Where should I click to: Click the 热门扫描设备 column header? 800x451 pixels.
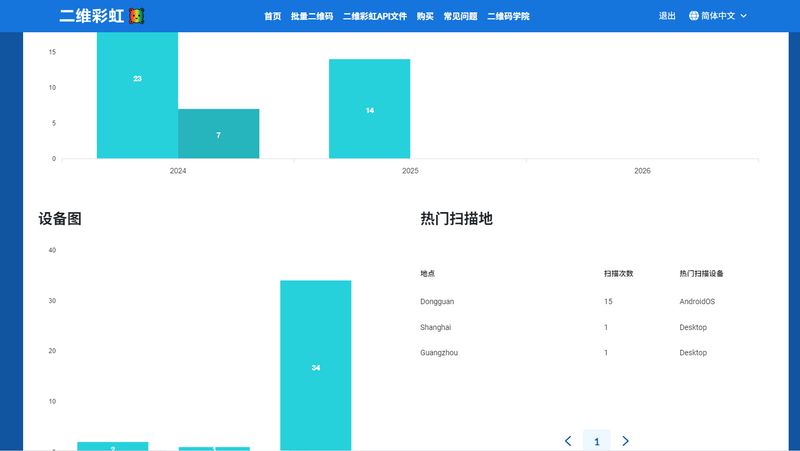pyautogui.click(x=701, y=273)
